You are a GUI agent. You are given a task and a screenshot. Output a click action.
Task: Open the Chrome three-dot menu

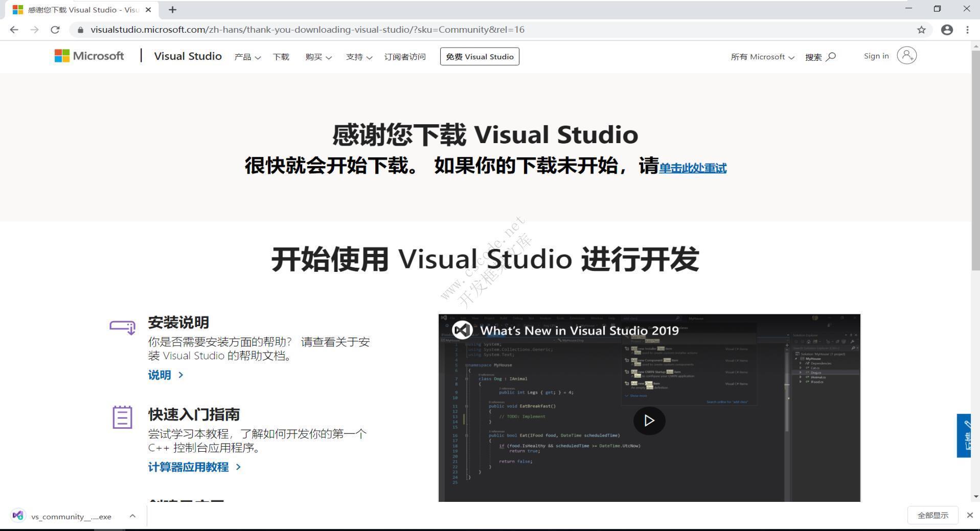tap(967, 29)
